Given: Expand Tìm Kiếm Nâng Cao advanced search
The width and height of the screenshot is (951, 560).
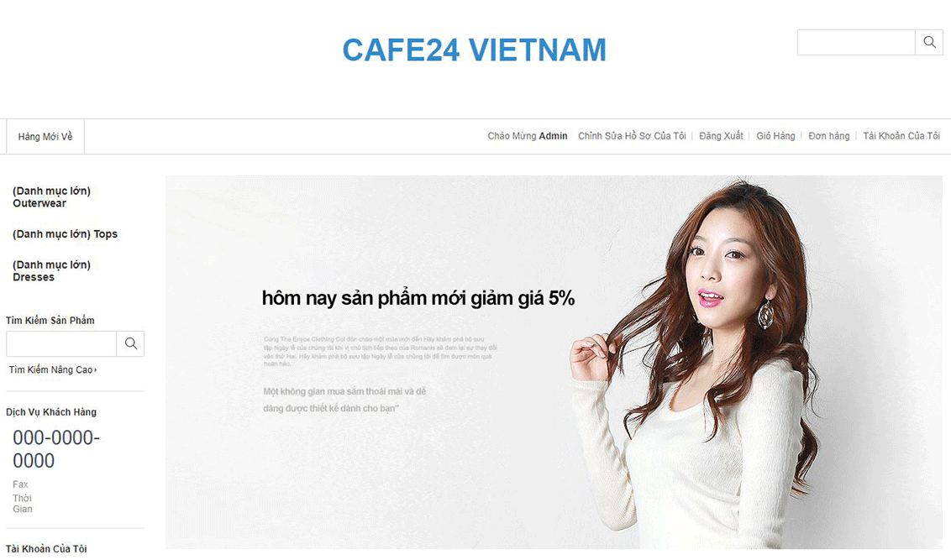Looking at the screenshot, I should click(52, 369).
